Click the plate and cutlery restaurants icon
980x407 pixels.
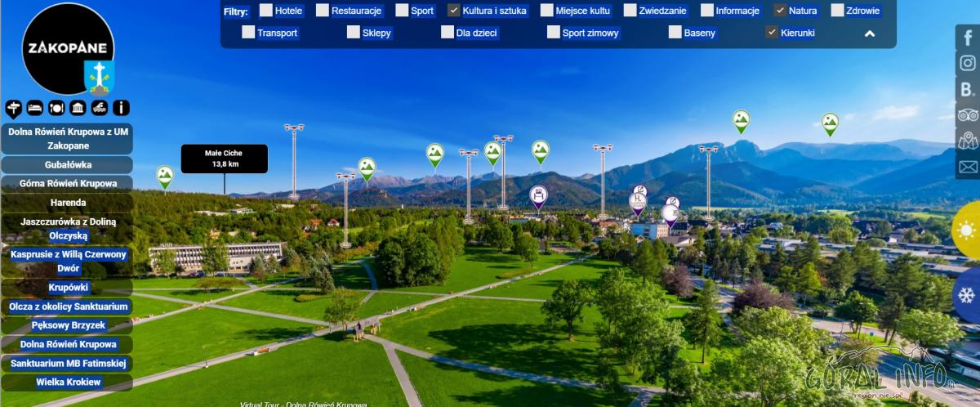(x=56, y=108)
